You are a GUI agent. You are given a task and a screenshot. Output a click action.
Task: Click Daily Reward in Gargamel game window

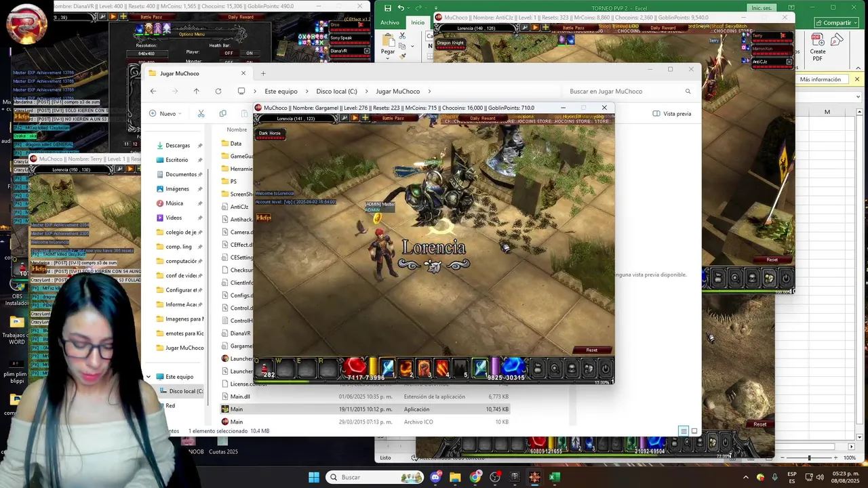[x=482, y=118]
